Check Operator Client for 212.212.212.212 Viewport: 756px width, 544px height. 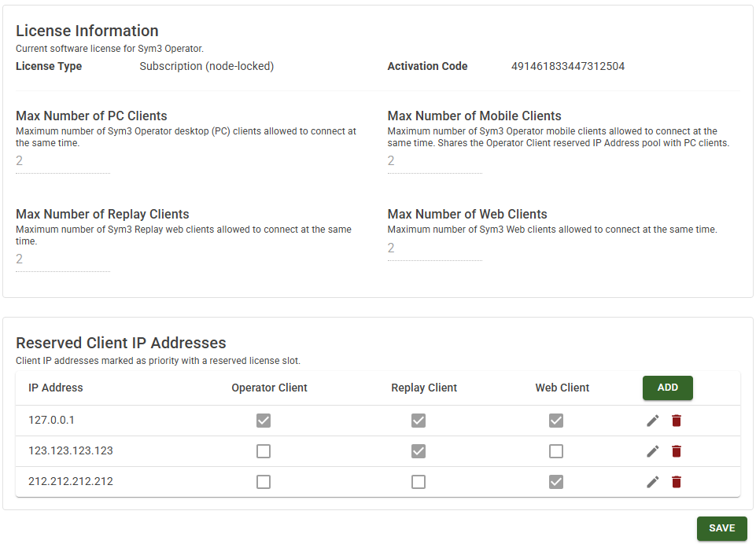[x=264, y=482]
